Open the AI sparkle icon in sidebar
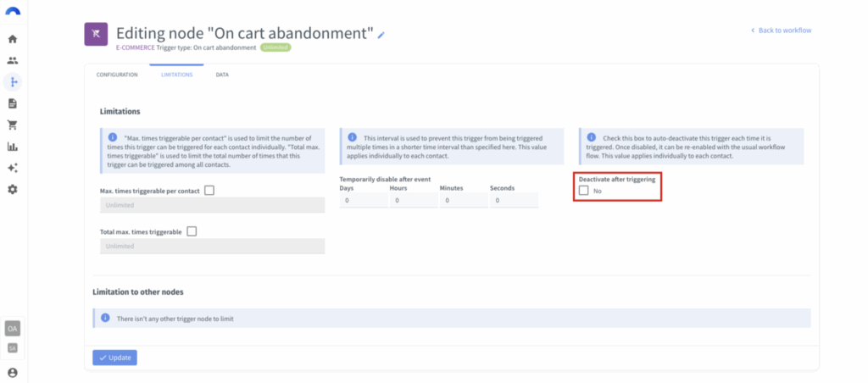Viewport: 868px width, 383px height. tap(13, 168)
